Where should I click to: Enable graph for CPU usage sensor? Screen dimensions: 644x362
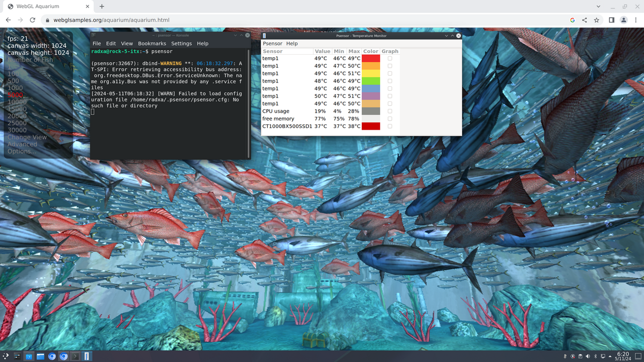(x=390, y=111)
